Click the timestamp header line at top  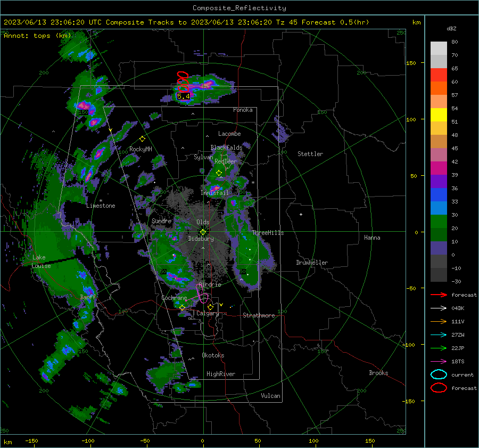pos(186,22)
